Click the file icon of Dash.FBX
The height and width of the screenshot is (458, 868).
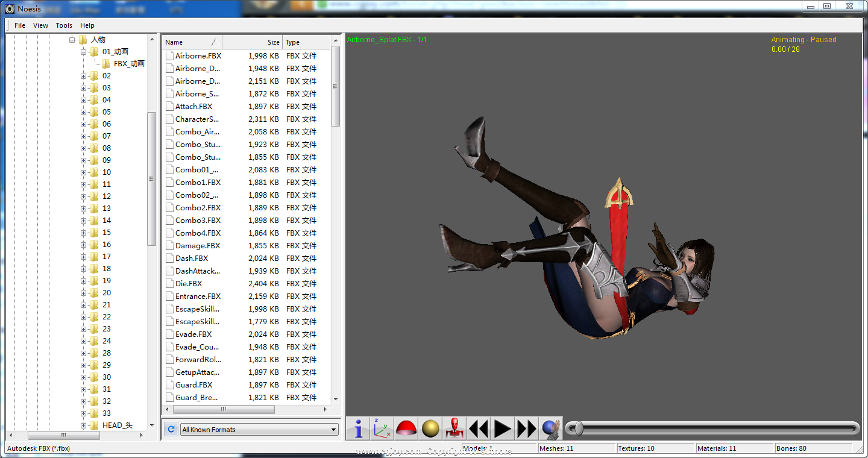pyautogui.click(x=169, y=258)
